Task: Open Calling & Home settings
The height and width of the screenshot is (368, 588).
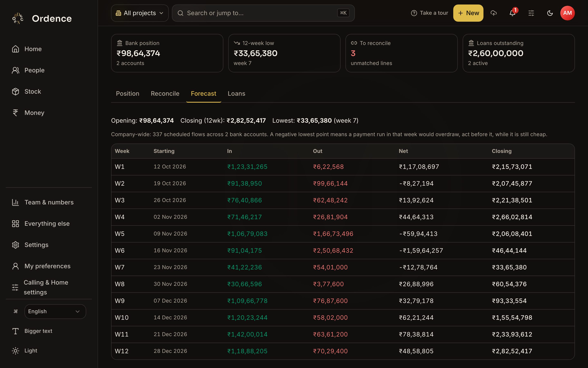Action: tap(49, 287)
